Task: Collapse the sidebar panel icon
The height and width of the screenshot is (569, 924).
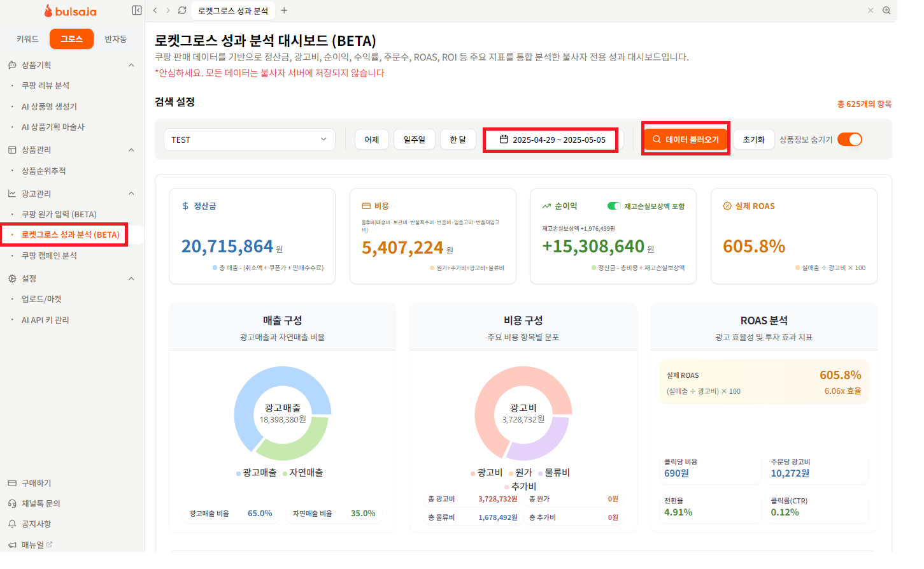Action: coord(137,10)
